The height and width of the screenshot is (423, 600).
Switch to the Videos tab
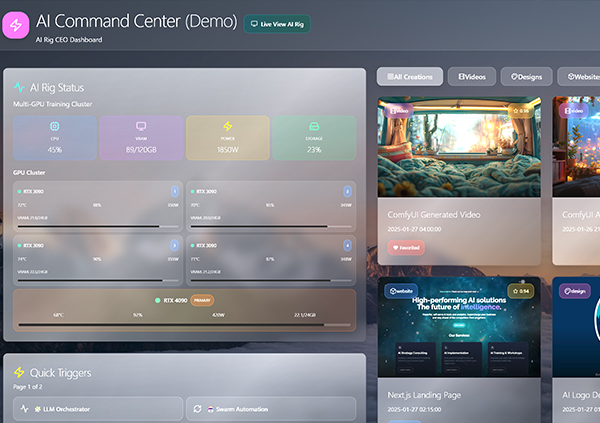(472, 76)
